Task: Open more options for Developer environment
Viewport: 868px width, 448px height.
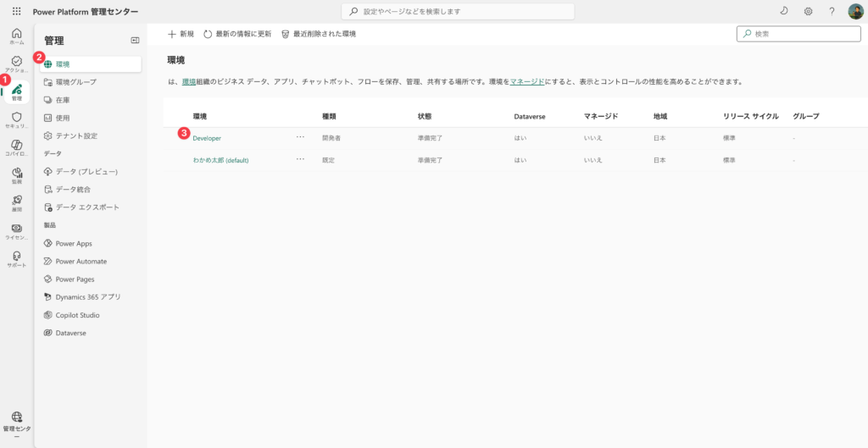Action: (x=300, y=137)
